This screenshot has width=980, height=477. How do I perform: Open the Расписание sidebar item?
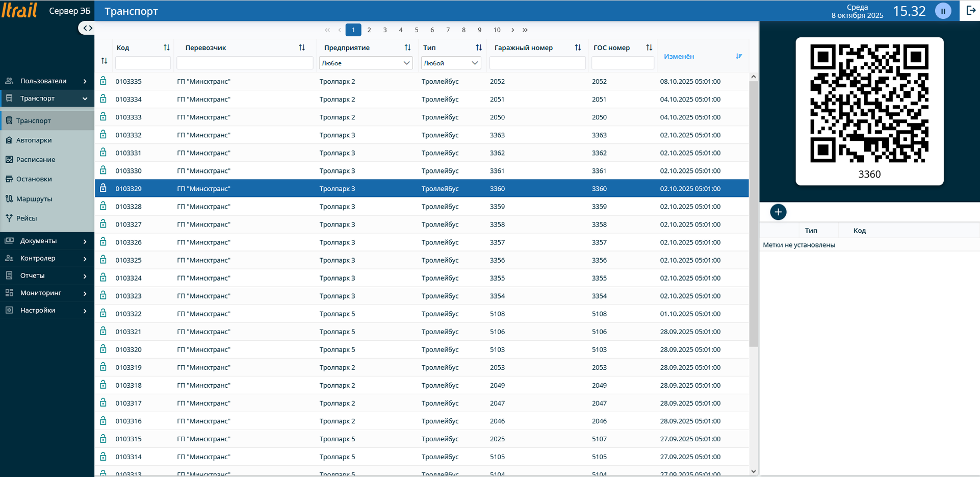click(x=35, y=160)
